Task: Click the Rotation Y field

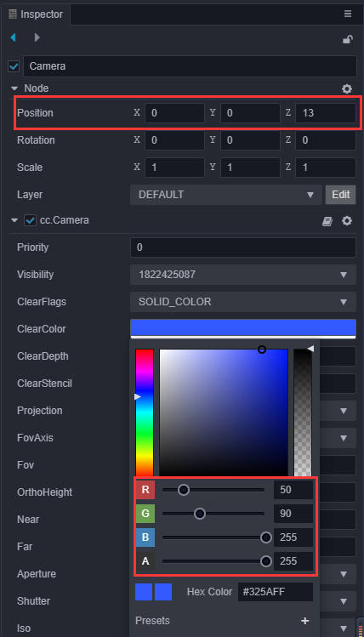Action: click(250, 140)
